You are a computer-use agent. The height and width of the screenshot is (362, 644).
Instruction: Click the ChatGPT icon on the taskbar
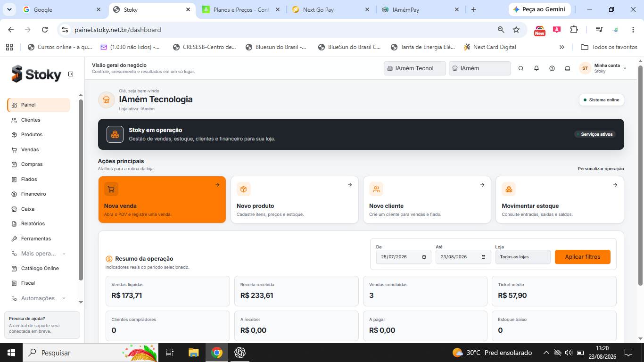tap(240, 353)
